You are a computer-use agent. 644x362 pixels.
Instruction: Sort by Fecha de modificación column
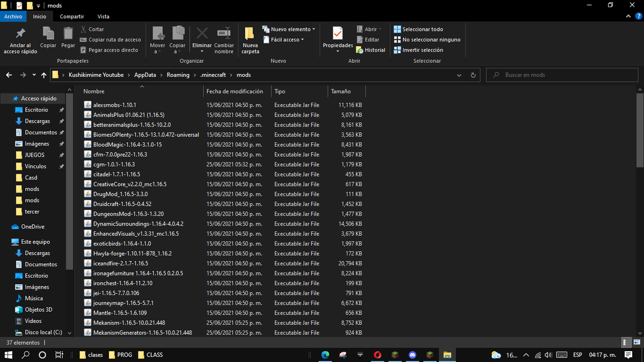tap(235, 92)
